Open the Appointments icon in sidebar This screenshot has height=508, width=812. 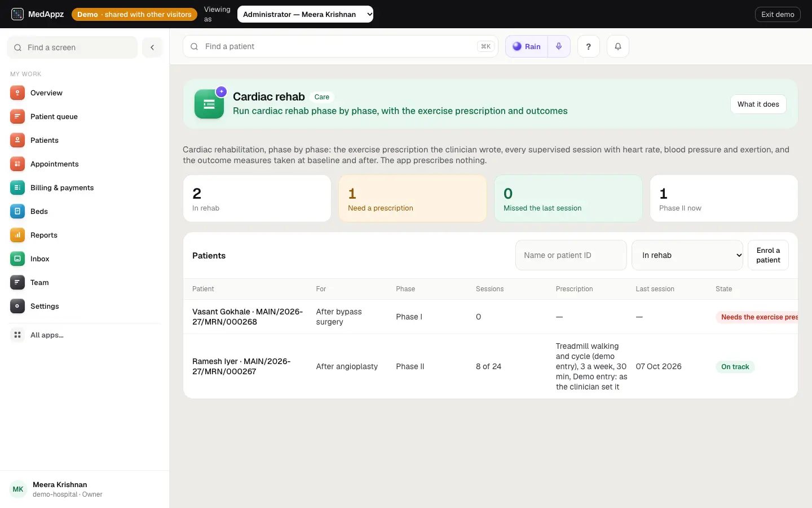pyautogui.click(x=17, y=164)
